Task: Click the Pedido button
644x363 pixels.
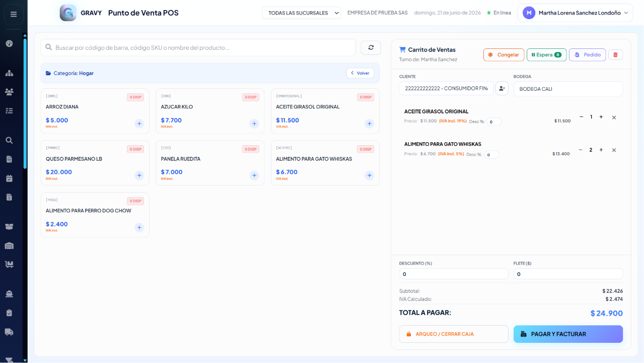Action: point(587,55)
